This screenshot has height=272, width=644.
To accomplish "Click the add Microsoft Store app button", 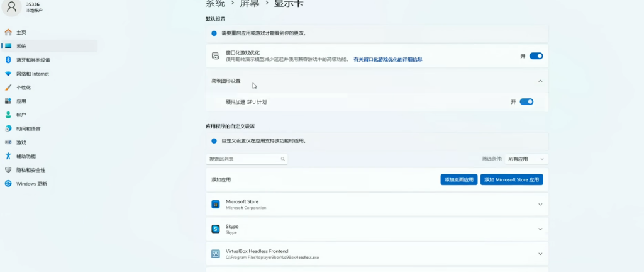I will pyautogui.click(x=511, y=179).
